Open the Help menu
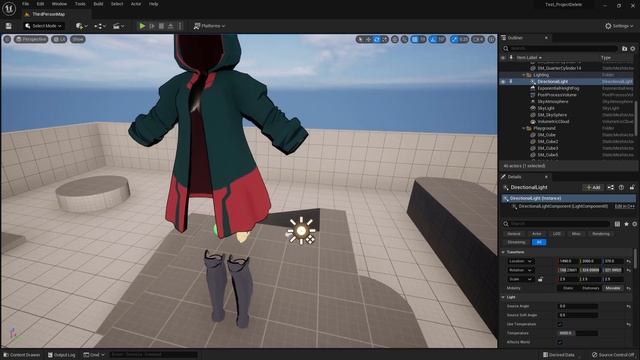This screenshot has height=360, width=640. pyautogui.click(x=153, y=4)
